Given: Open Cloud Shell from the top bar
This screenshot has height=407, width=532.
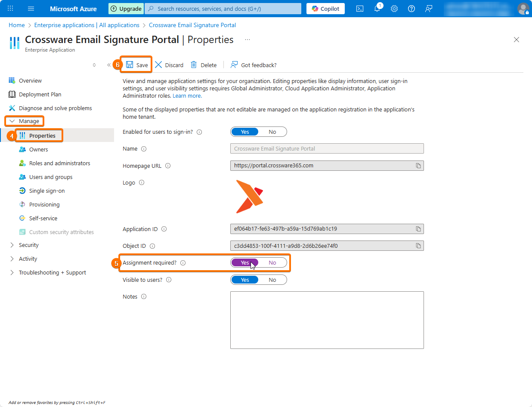Looking at the screenshot, I should (x=360, y=9).
